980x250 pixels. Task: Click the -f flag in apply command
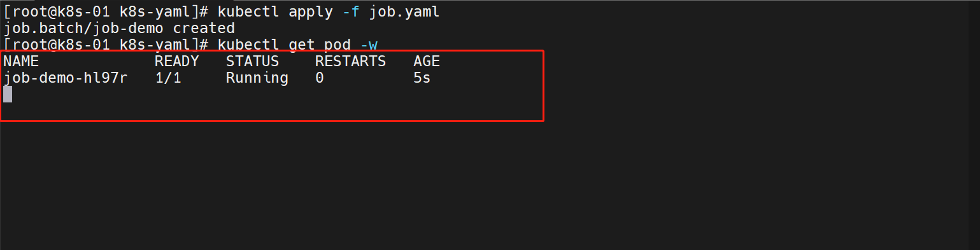(x=351, y=12)
